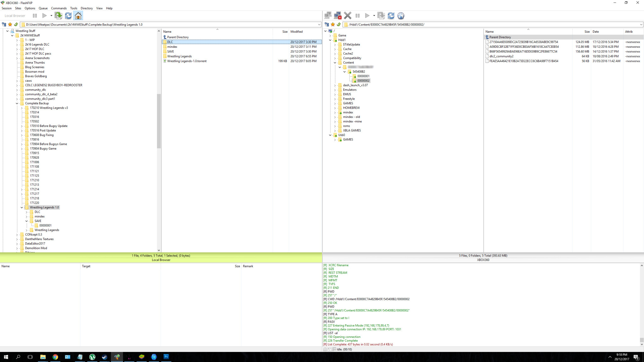Click the local pane Transfer queue play icon
Screen dimensions: 644x362
tap(45, 16)
